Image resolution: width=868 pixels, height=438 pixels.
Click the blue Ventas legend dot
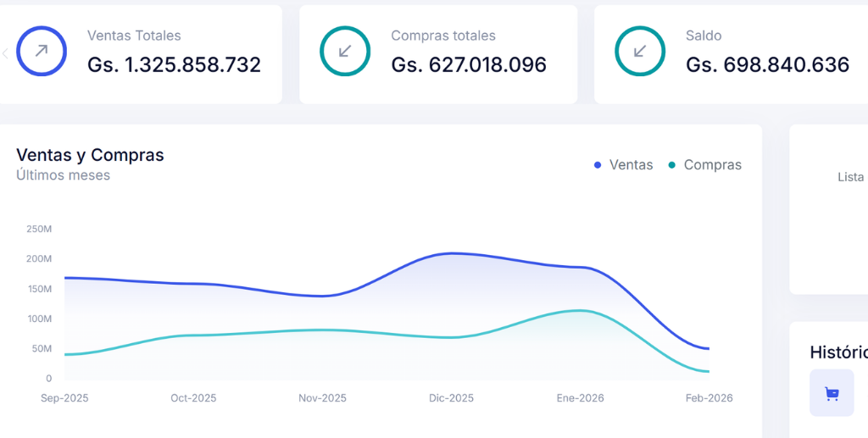tap(598, 165)
